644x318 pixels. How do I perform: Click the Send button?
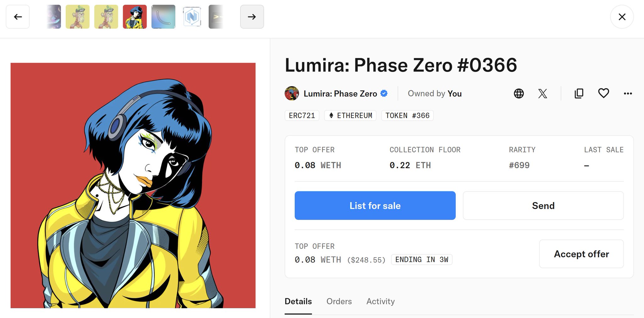click(543, 206)
